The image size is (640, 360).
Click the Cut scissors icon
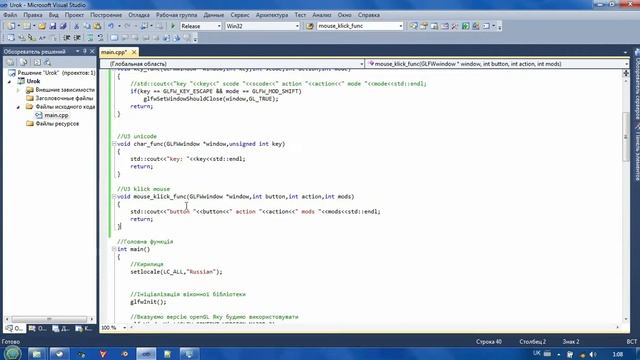click(x=76, y=26)
